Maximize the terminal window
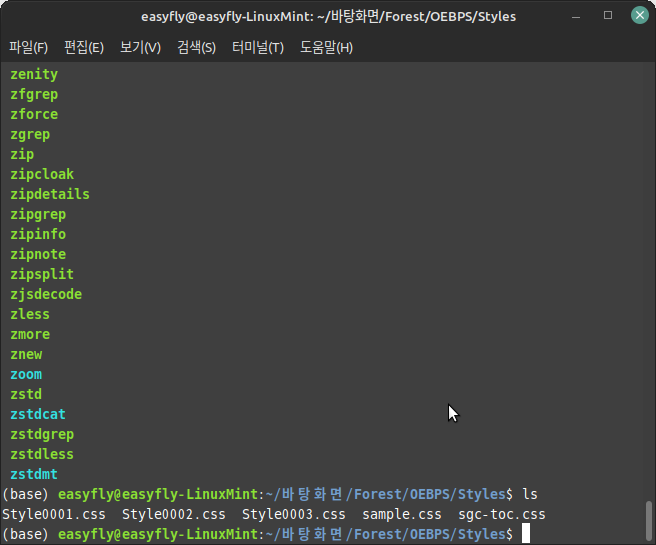Image resolution: width=656 pixels, height=545 pixels. [608, 15]
